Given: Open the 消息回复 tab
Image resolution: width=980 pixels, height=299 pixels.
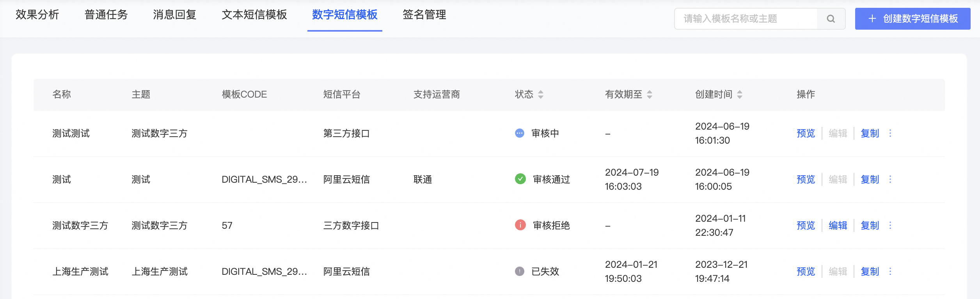Looking at the screenshot, I should click(x=175, y=15).
